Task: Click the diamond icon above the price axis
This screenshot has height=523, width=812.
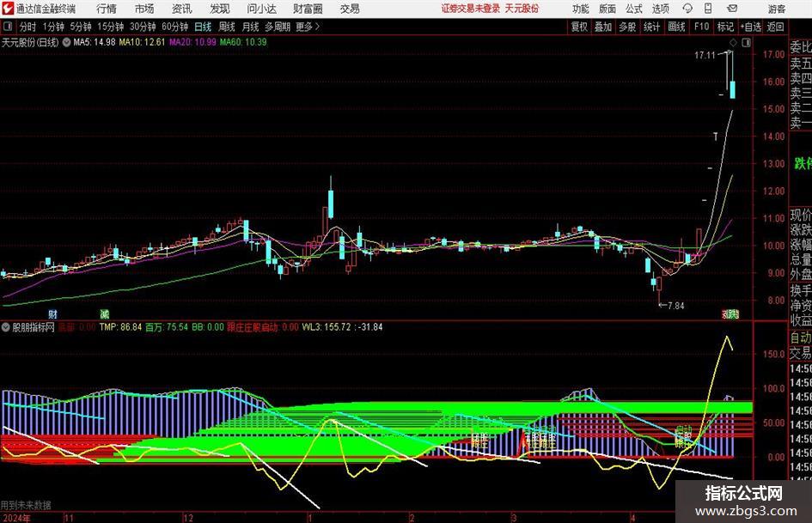Action: pyautogui.click(x=733, y=42)
